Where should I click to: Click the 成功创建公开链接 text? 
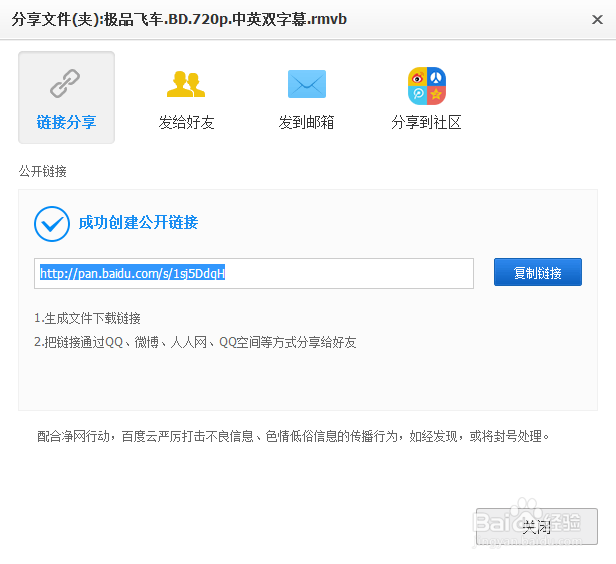(138, 222)
